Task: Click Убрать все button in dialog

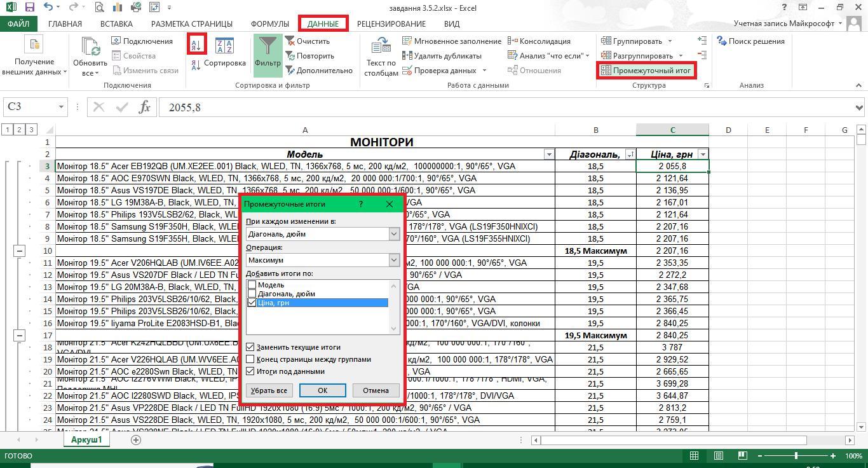Action: pos(269,390)
